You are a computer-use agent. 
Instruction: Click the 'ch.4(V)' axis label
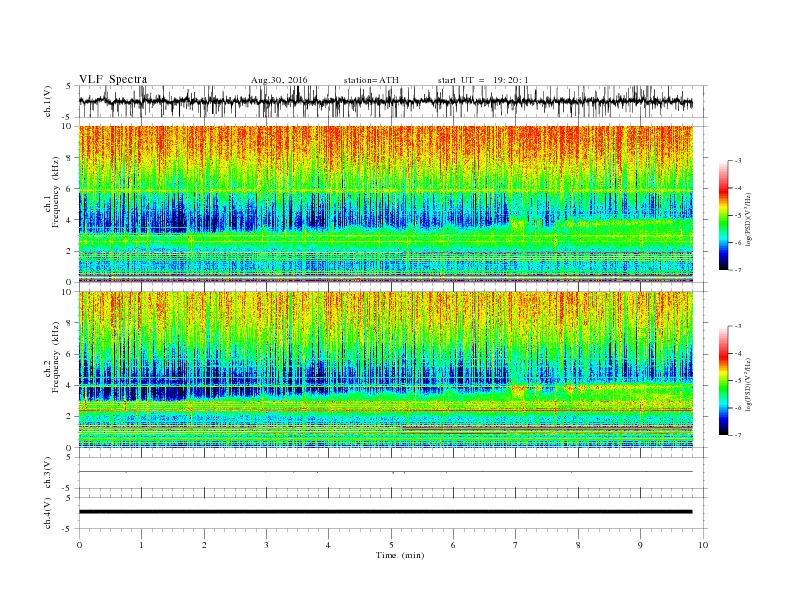point(47,513)
